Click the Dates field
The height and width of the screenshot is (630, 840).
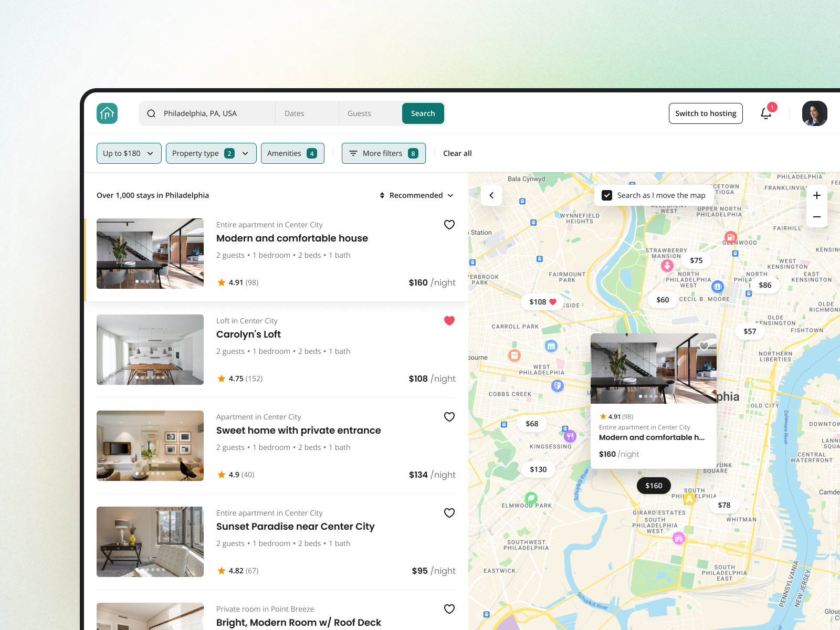[307, 113]
